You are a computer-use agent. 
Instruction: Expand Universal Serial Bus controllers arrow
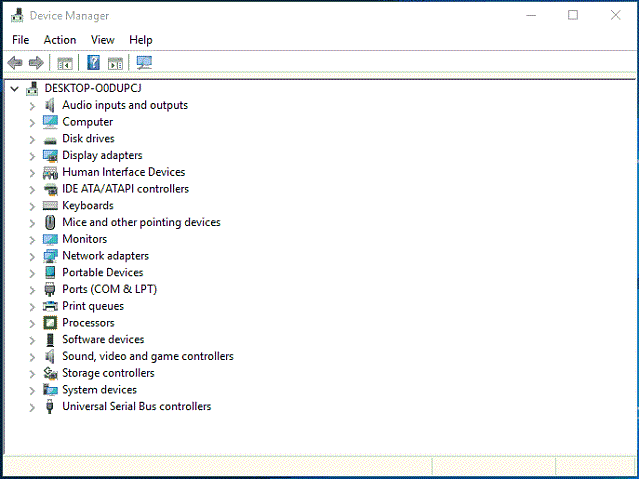click(x=32, y=407)
